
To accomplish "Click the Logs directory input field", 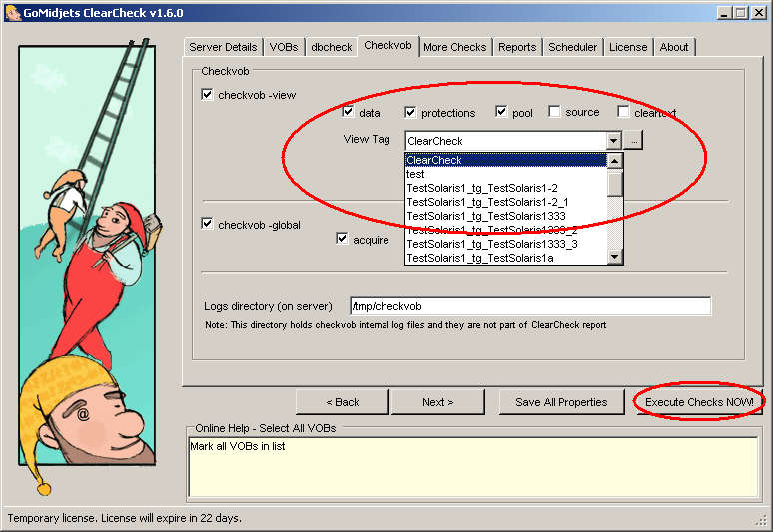I will [x=529, y=306].
